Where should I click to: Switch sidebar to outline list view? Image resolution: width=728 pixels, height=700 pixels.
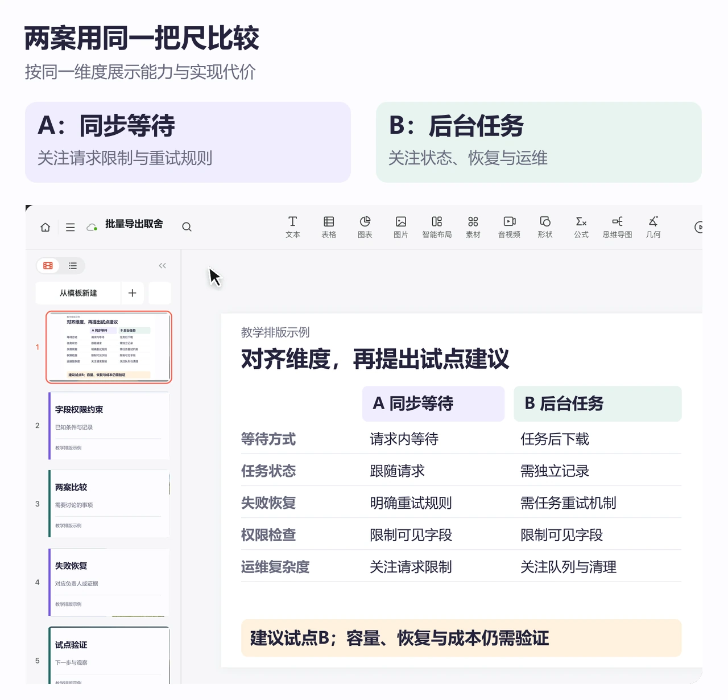point(73,266)
